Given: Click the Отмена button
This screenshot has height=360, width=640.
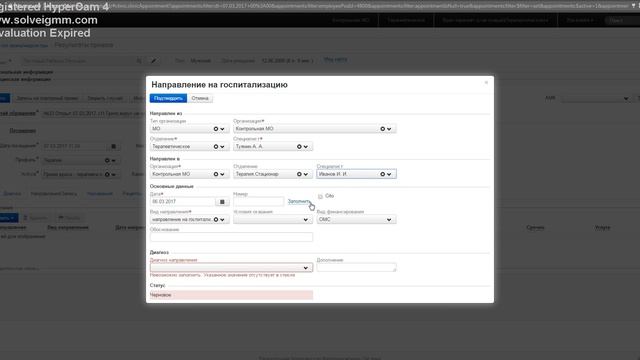Looking at the screenshot, I should pyautogui.click(x=200, y=98).
